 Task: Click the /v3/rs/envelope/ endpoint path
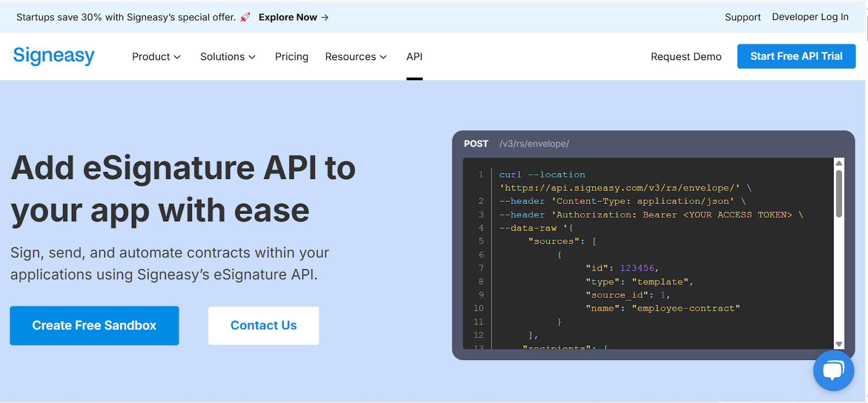tap(534, 144)
